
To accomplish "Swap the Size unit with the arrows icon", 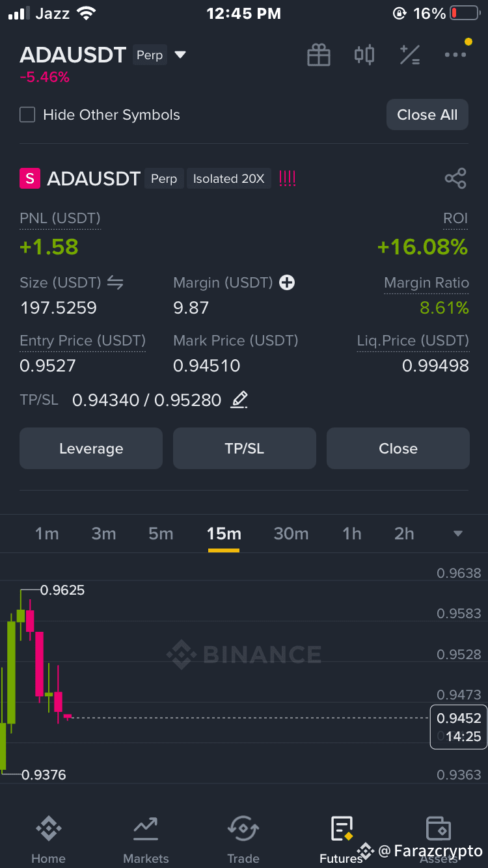I will click(115, 282).
